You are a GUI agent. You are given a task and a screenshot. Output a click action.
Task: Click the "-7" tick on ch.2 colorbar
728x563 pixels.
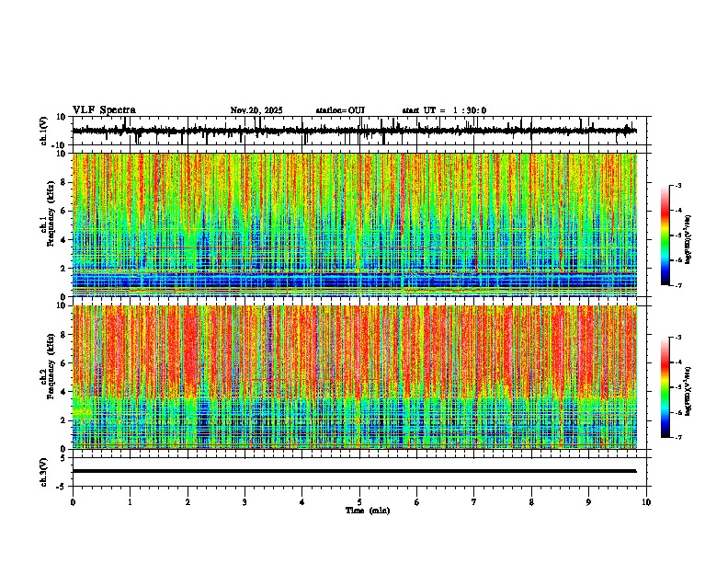click(x=678, y=438)
